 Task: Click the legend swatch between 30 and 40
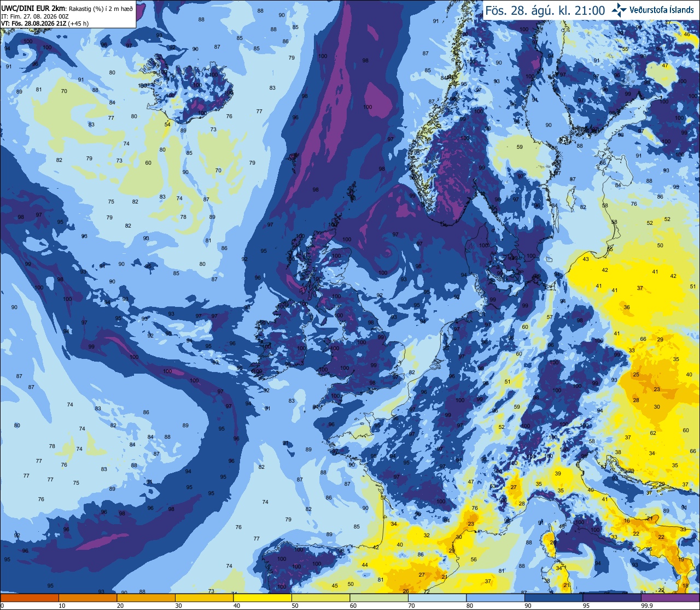204,597
